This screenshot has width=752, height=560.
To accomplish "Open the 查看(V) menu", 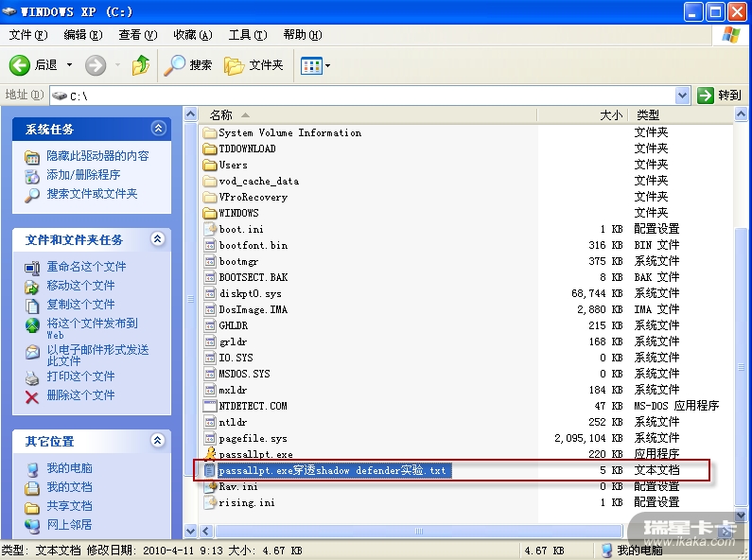I will (x=138, y=35).
